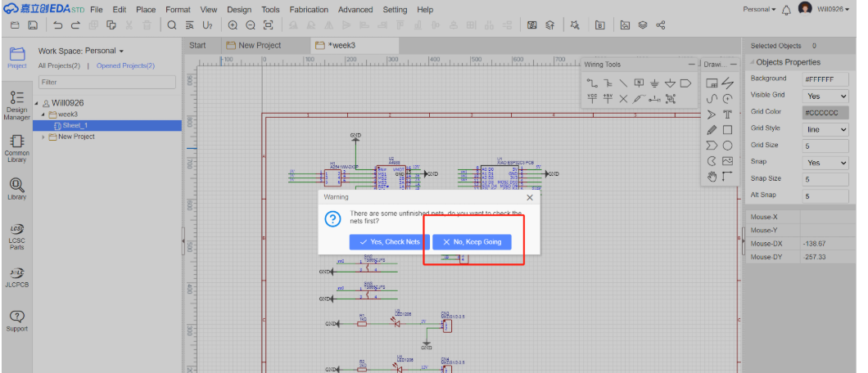
Task: Select the Group/Ungroup Symbol tool
Action: tap(671, 99)
